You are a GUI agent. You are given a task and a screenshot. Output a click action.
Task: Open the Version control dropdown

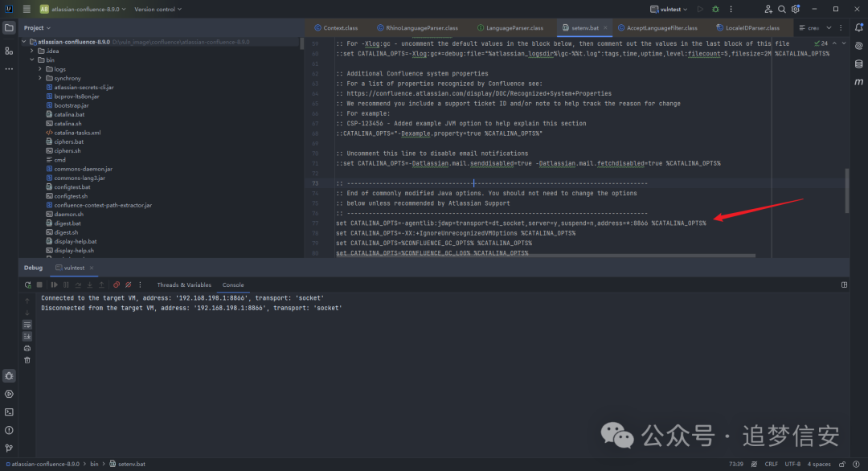click(158, 10)
